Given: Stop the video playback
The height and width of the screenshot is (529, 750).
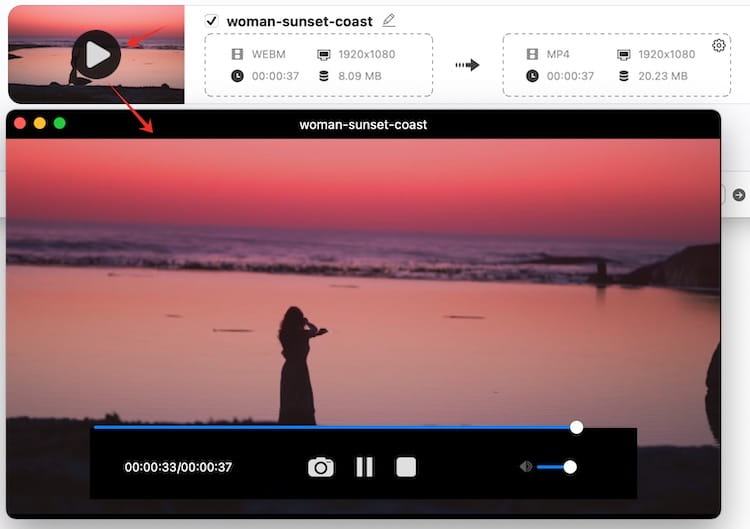Looking at the screenshot, I should pyautogui.click(x=406, y=467).
